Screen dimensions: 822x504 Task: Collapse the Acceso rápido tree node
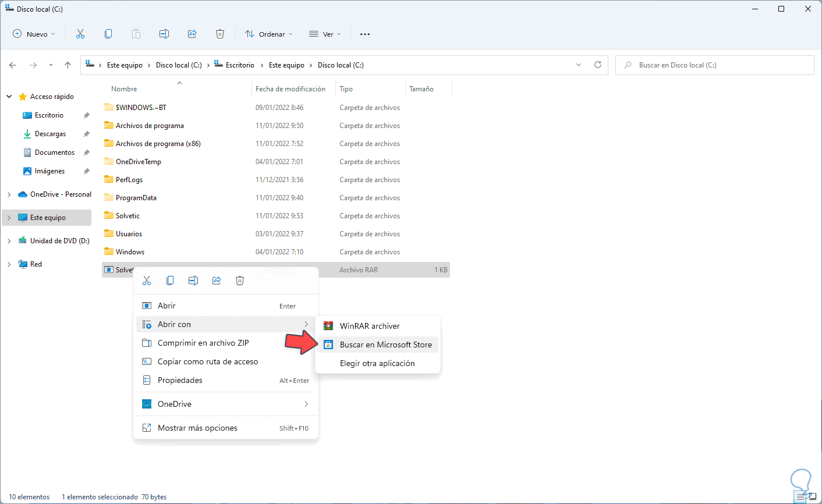9,97
